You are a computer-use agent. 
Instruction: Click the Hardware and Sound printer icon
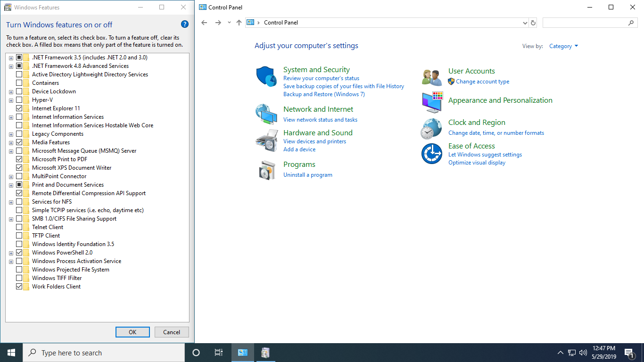pos(266,140)
